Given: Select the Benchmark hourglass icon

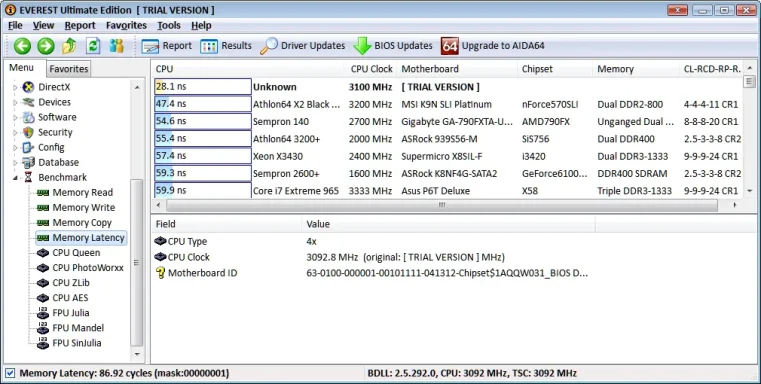Looking at the screenshot, I should coord(29,178).
